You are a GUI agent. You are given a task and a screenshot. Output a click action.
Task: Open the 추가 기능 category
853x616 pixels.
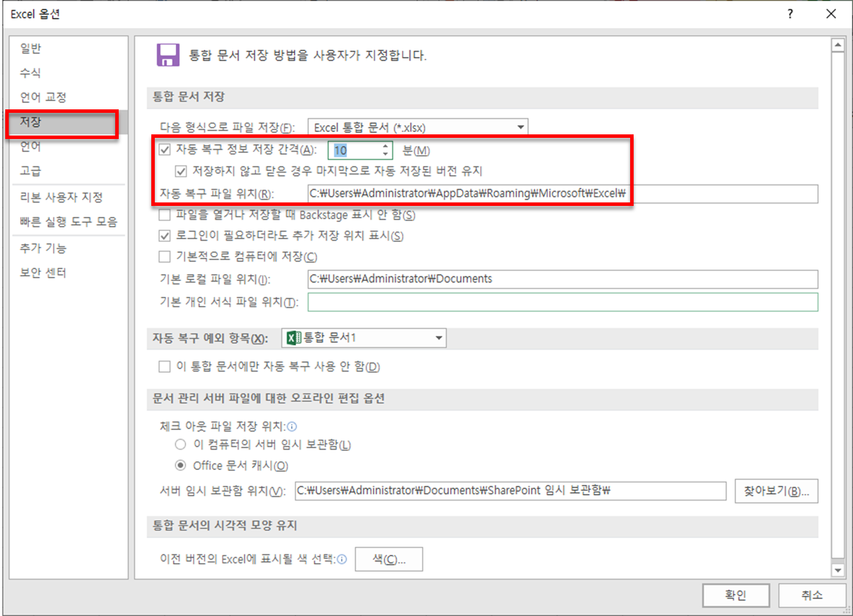[x=69, y=248]
